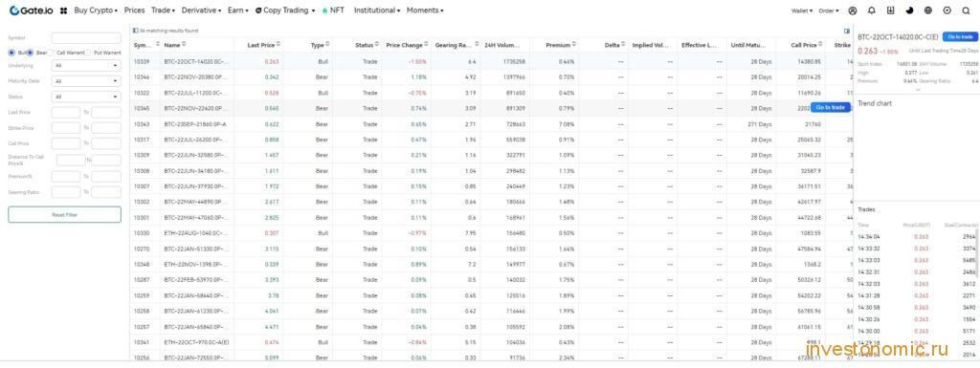Sort by Status column arrows
Screen dimensions: 980x368
[377, 45]
